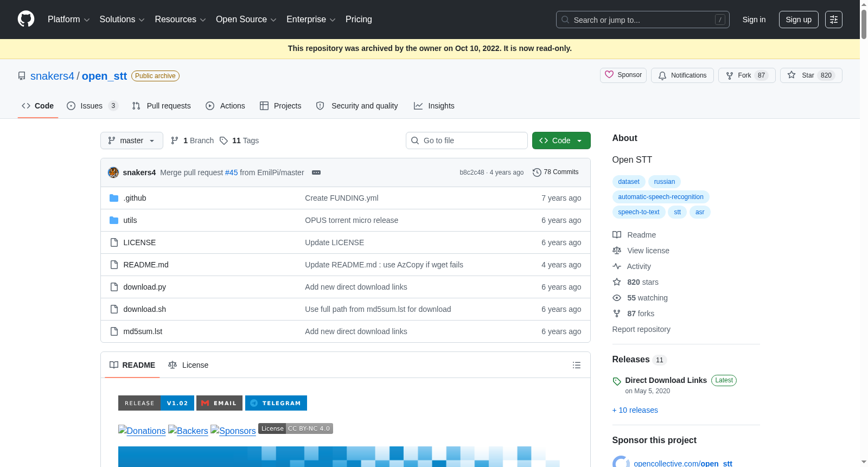Click the commit hash b8c2c48
The width and height of the screenshot is (868, 467).
472,172
